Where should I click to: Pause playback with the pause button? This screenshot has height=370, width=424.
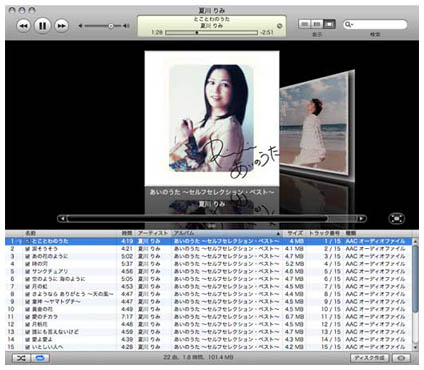(x=43, y=26)
